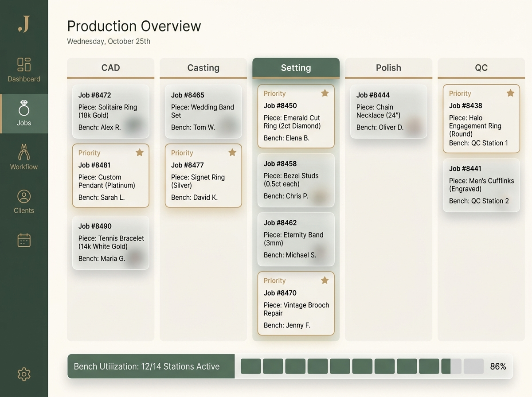
Task: Open the Workflow pliers icon
Action: click(x=24, y=152)
